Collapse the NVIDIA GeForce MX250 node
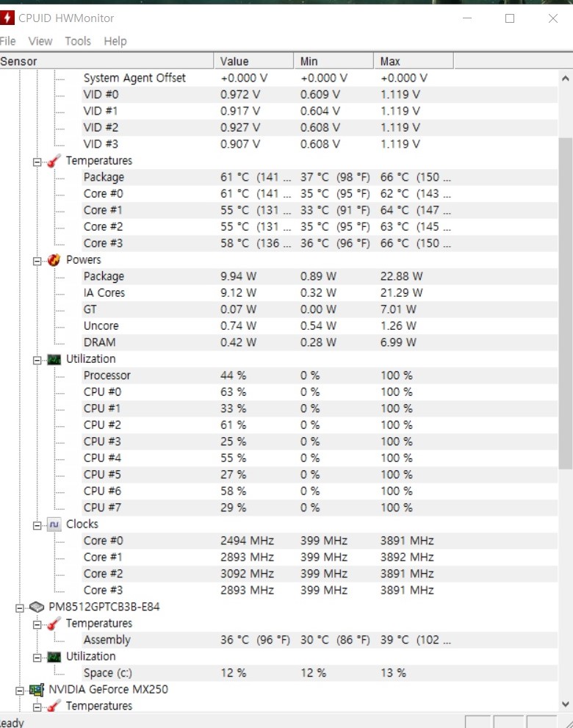This screenshot has width=573, height=728. tap(20, 690)
